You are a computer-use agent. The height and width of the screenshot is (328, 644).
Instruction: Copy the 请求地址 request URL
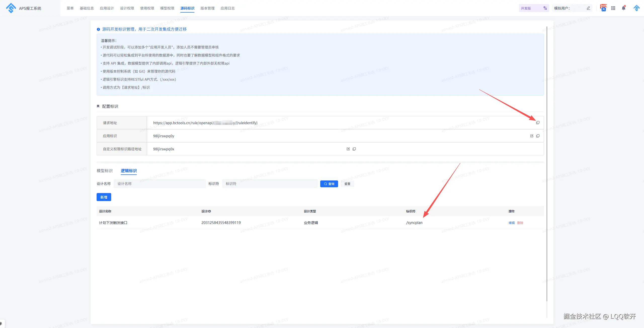tap(538, 123)
